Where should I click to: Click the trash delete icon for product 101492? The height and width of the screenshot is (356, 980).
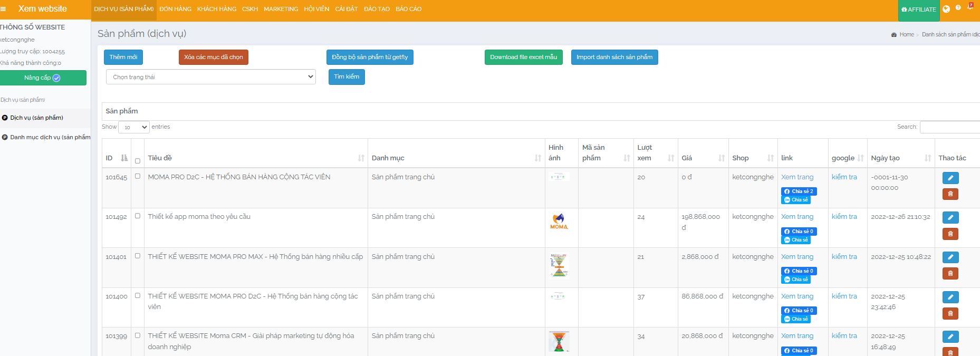pos(950,234)
